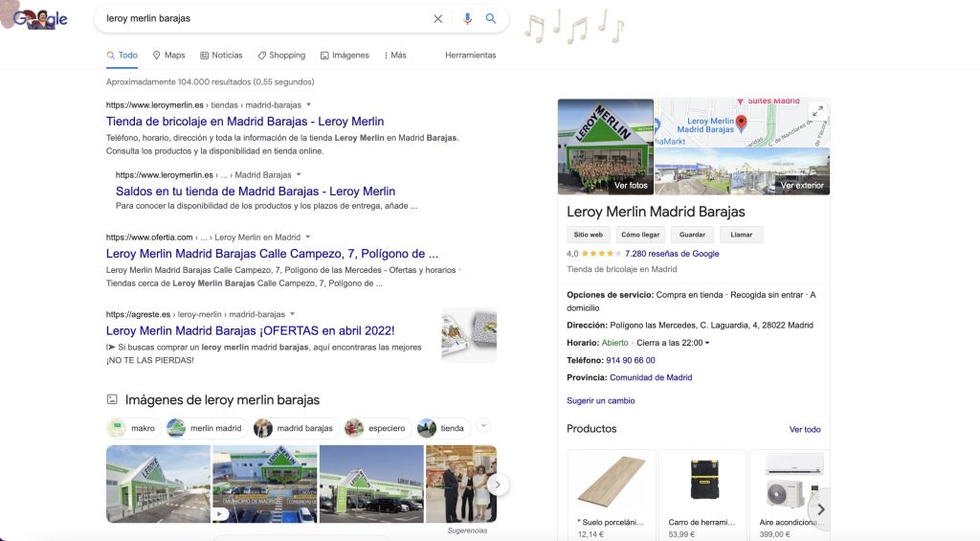980x541 pixels.
Task: Open the Shopping tab
Action: pos(281,55)
